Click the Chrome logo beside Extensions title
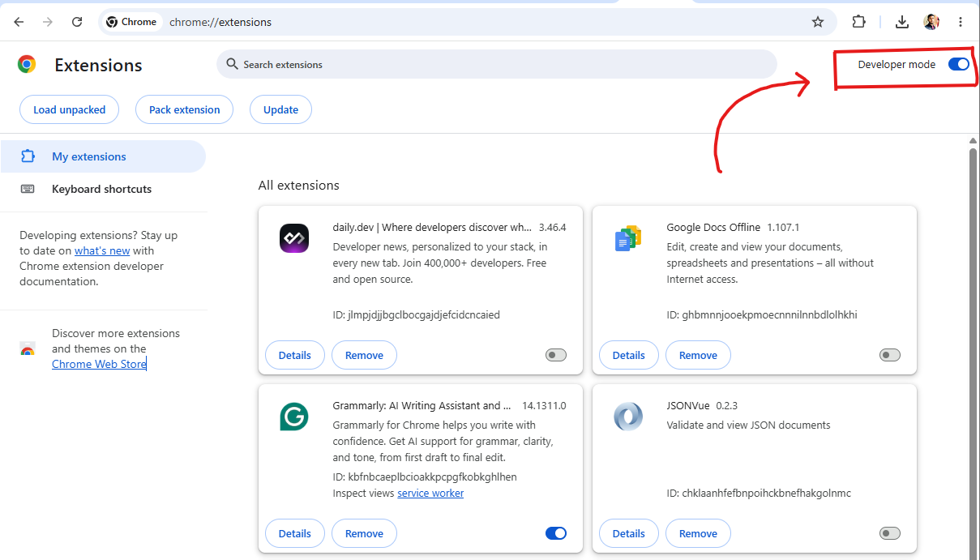Viewport: 980px width, 560px height. (27, 65)
